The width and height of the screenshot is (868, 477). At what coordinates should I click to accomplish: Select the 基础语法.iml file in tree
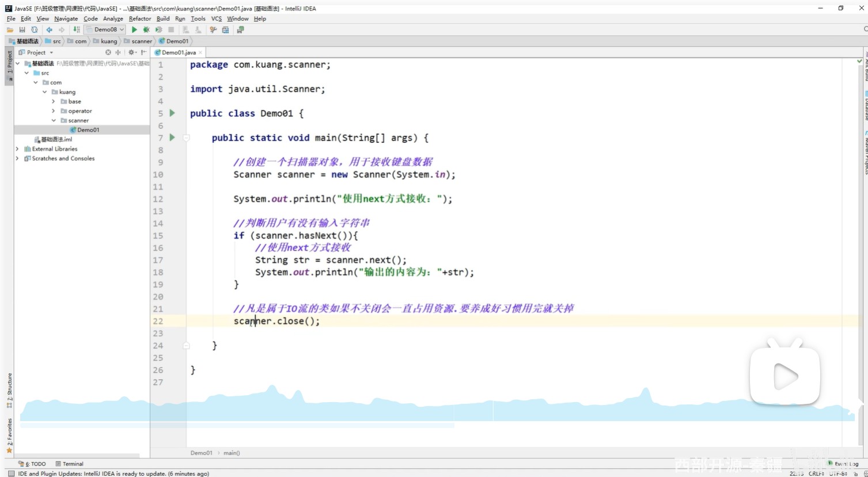[x=53, y=139]
